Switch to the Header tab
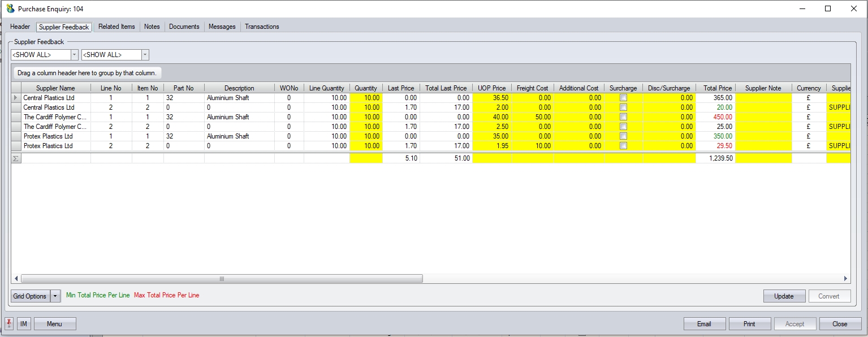This screenshot has width=868, height=337. [20, 27]
